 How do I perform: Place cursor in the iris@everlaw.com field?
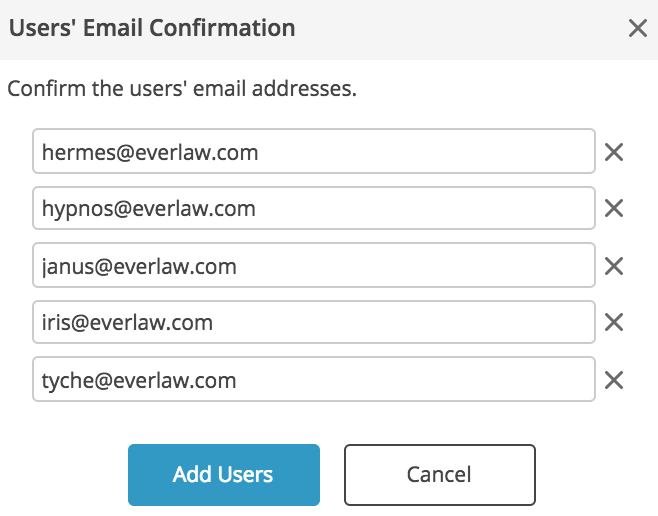tap(314, 322)
